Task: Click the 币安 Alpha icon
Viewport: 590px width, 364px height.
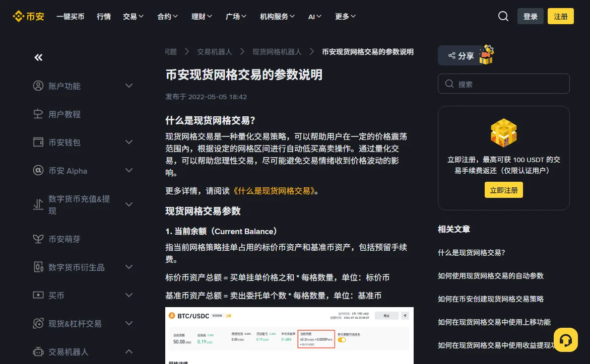Action: (x=38, y=170)
